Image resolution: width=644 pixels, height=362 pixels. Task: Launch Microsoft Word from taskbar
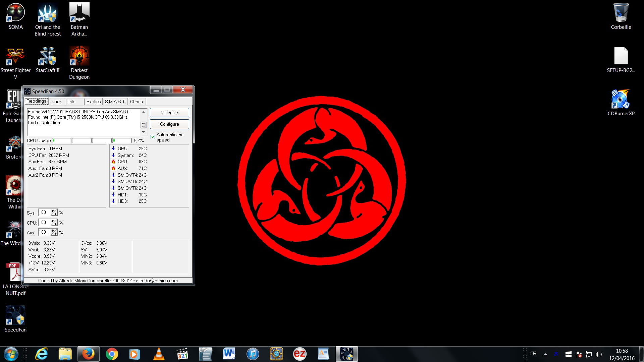(229, 354)
